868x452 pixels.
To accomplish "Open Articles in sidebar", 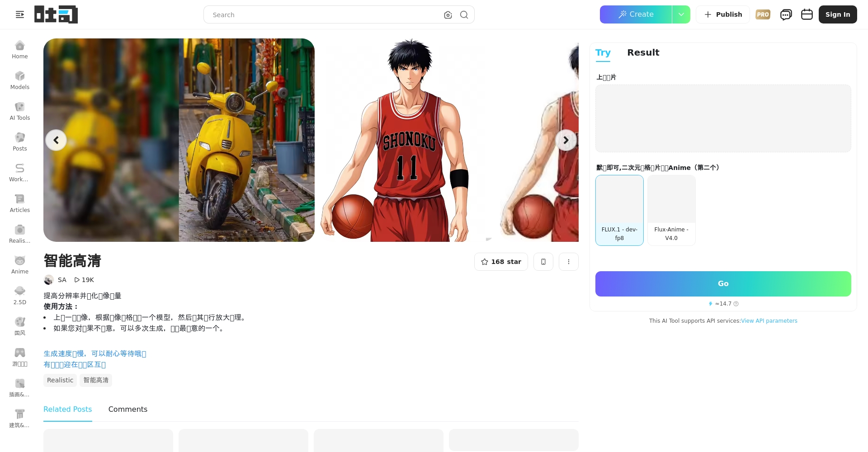I will point(20,204).
